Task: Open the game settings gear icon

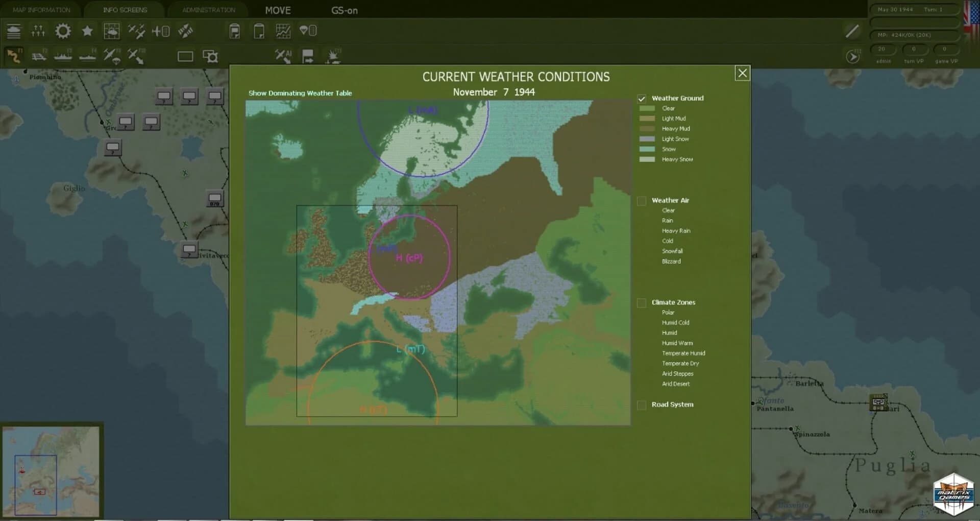Action: click(63, 31)
